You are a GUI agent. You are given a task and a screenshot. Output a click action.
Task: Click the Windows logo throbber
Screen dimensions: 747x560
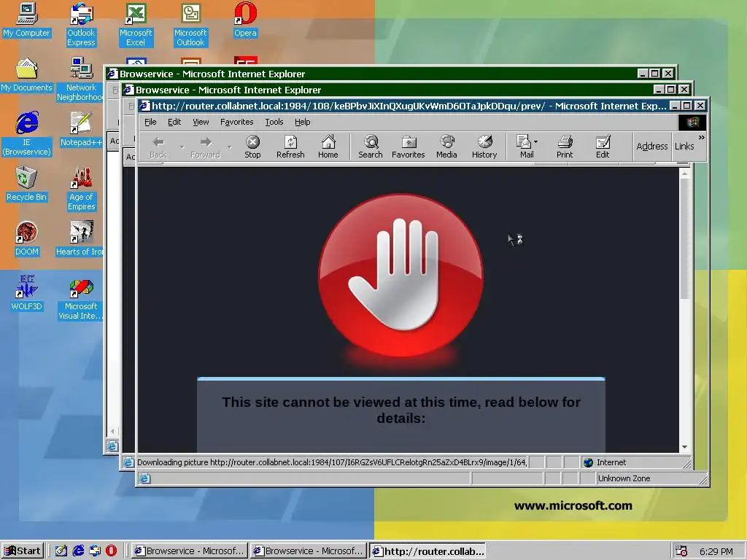click(692, 122)
